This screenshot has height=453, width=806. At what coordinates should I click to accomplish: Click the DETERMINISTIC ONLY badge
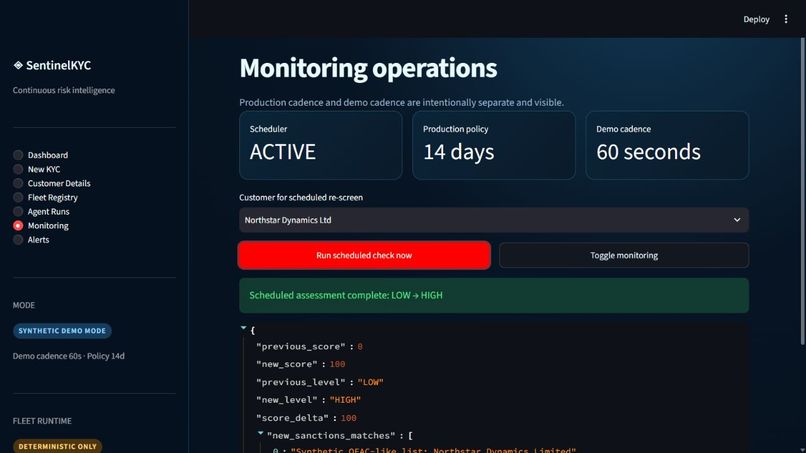coord(58,446)
